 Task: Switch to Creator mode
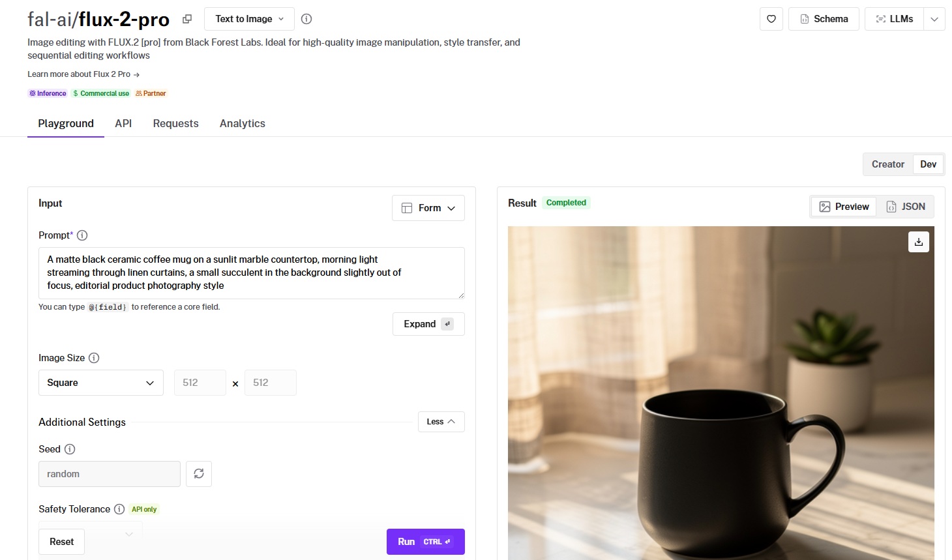click(887, 164)
